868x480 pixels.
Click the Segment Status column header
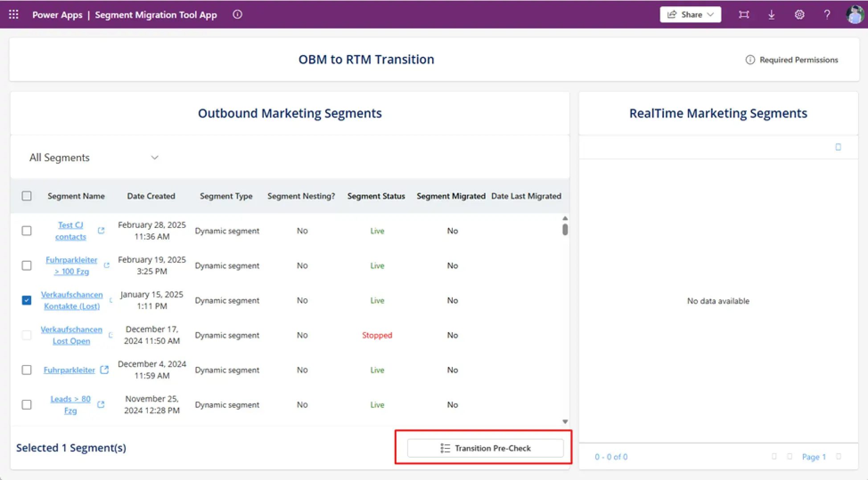[376, 196]
